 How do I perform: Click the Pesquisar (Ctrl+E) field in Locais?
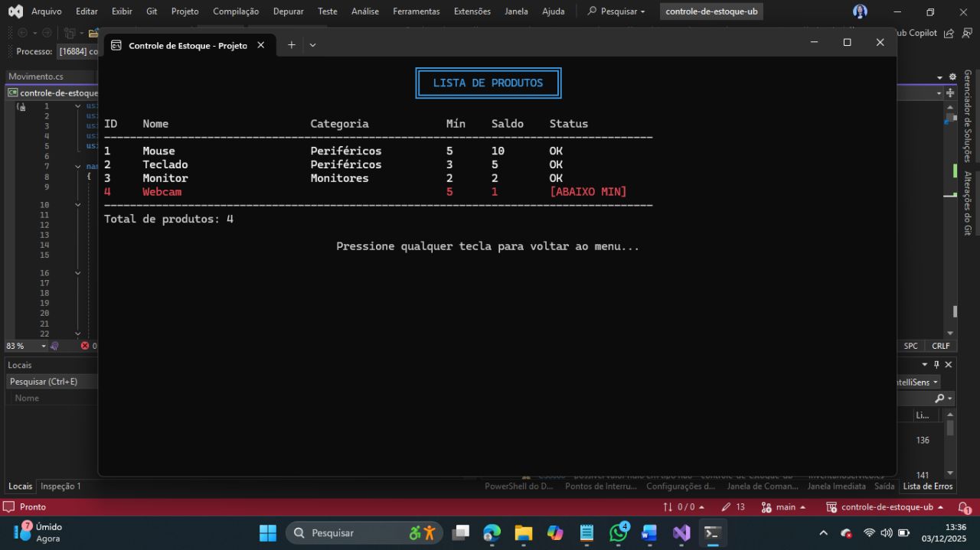[52, 381]
